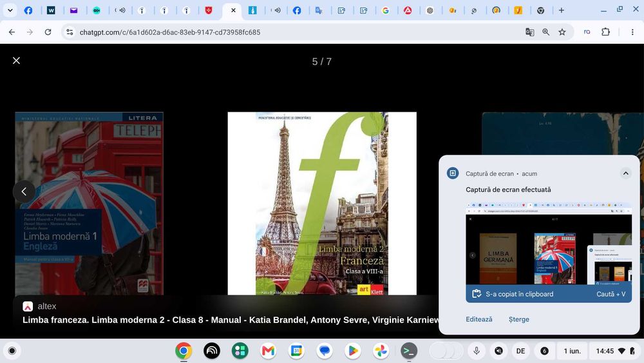Open the translate page icon

tap(530, 32)
